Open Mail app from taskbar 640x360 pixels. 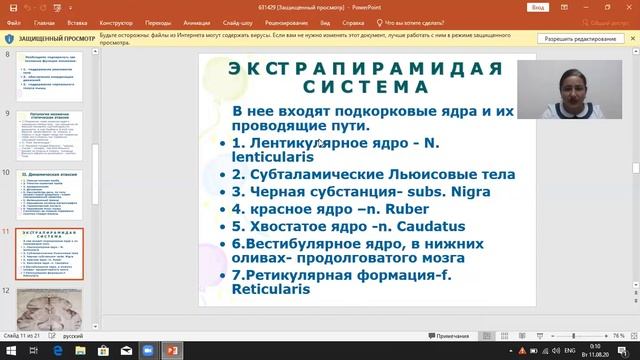pos(126,351)
